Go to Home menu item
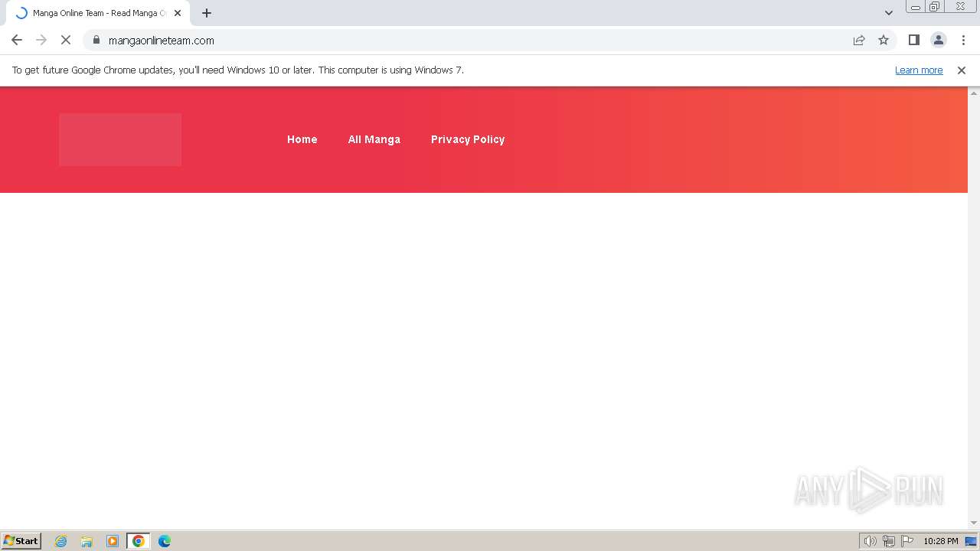 (302, 139)
